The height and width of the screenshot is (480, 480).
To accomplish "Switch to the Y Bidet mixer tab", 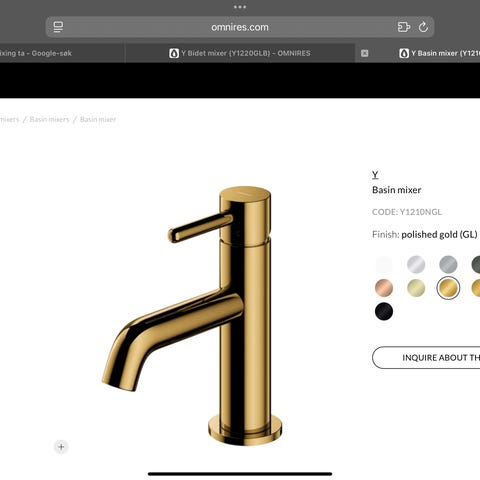I will point(240,53).
